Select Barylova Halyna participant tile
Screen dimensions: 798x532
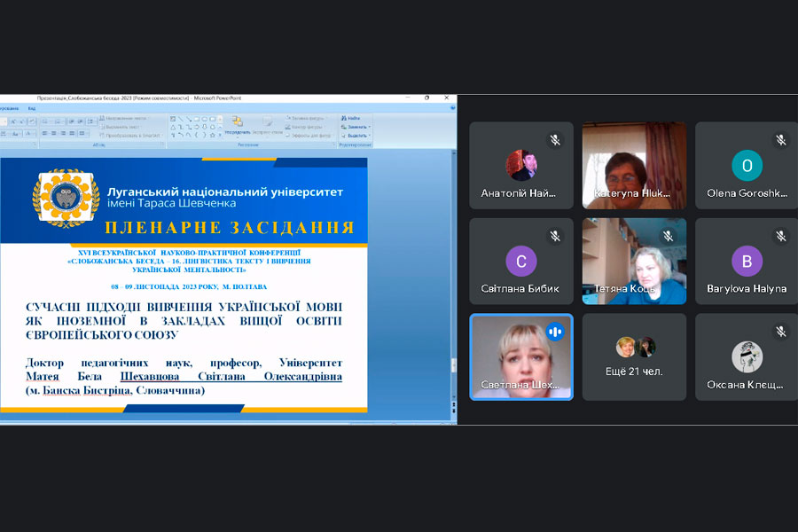[x=747, y=262]
